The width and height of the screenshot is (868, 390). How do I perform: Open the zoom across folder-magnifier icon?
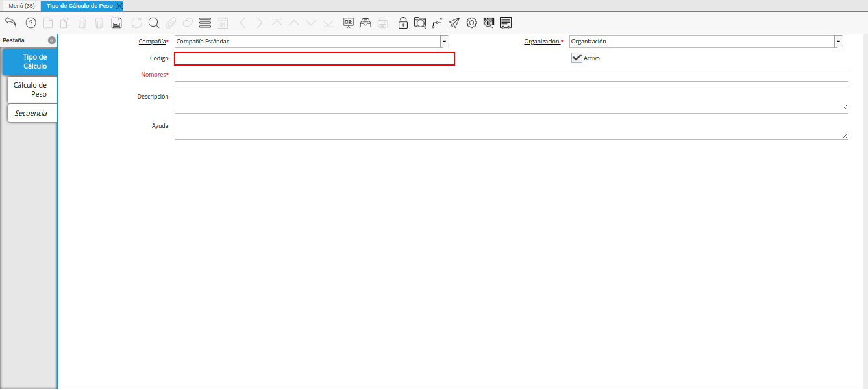[x=420, y=23]
